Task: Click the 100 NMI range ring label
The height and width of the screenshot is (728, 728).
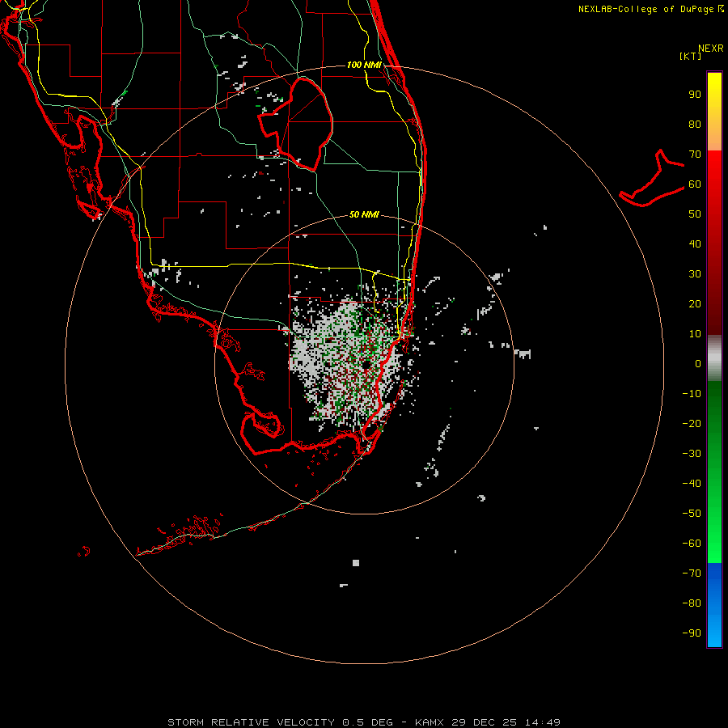Action: (x=364, y=65)
